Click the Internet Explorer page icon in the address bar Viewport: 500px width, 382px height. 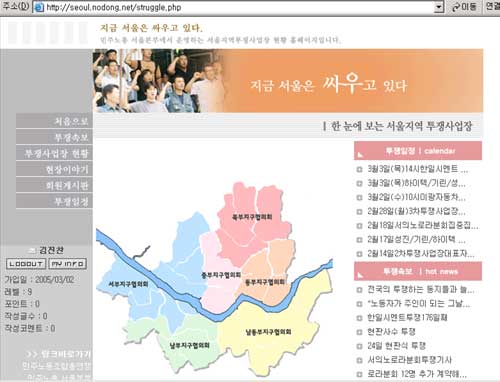[x=39, y=7]
